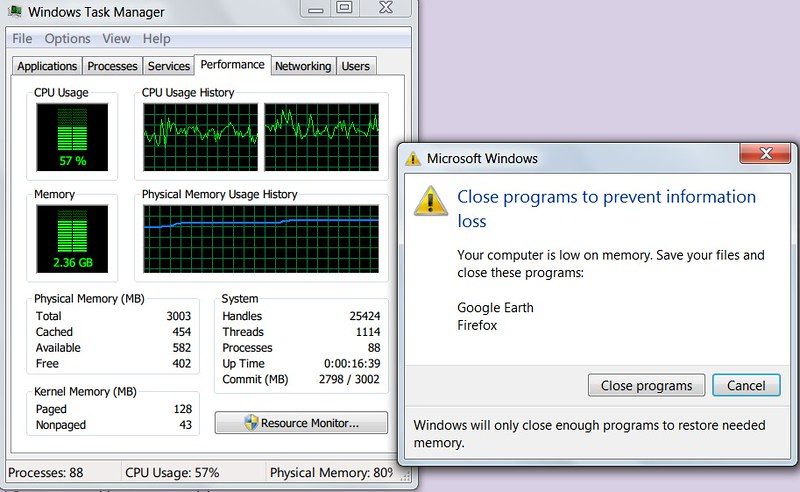Image resolution: width=800 pixels, height=492 pixels.
Task: Maximize the Task Manager window
Action: pos(344,8)
